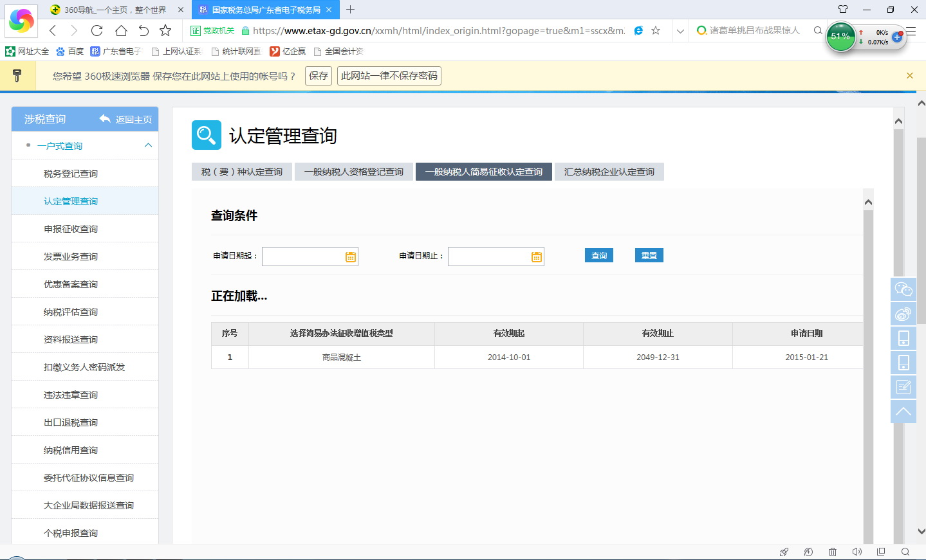Open calendar picker for 申请日期止

pos(537,257)
